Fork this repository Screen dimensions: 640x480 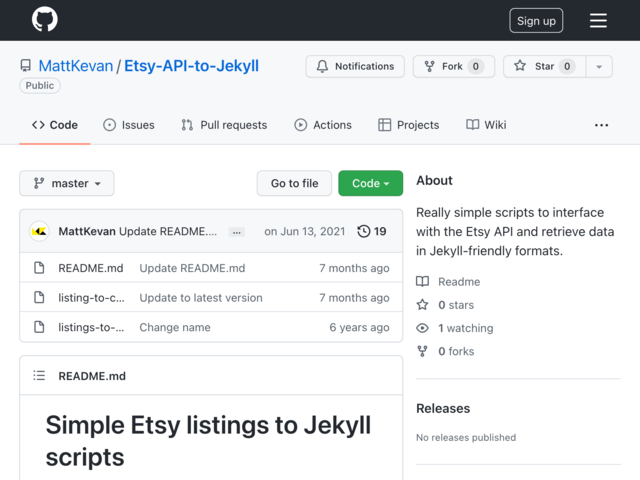tap(454, 66)
